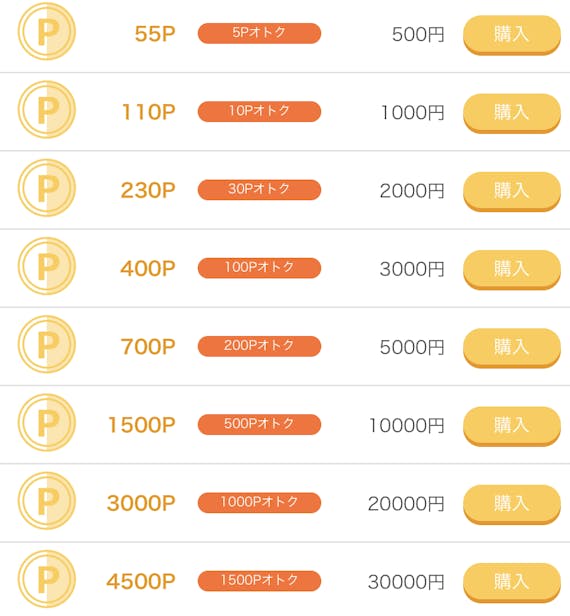Click the coin icon in the 4500P row
570x616 pixels.
pyautogui.click(x=47, y=579)
